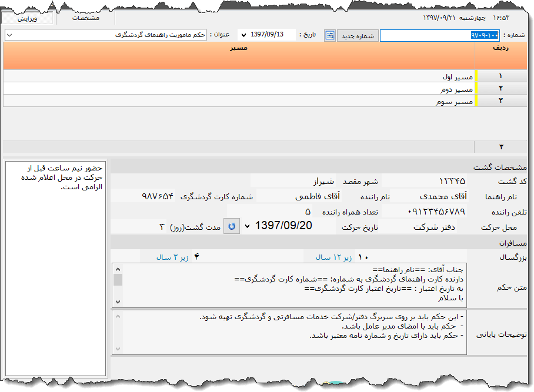Open the مشخصات tab
This screenshot has width=534, height=392.
85,18
